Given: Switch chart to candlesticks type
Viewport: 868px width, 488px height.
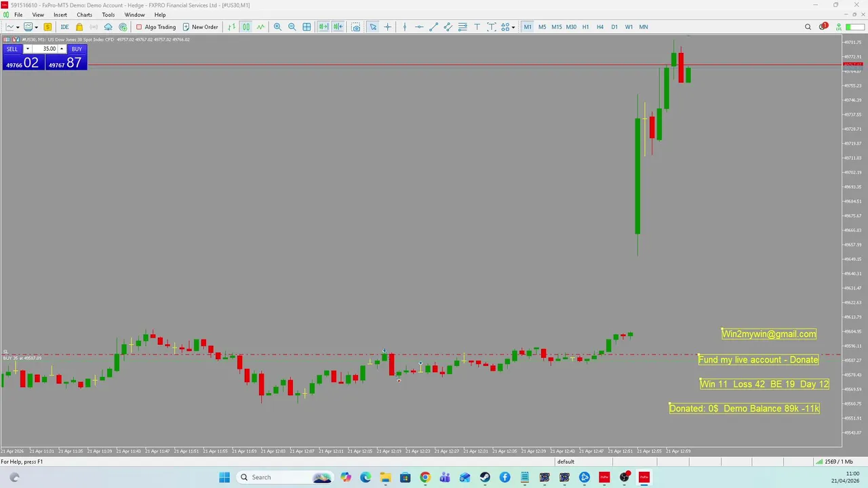Looking at the screenshot, I should click(245, 27).
